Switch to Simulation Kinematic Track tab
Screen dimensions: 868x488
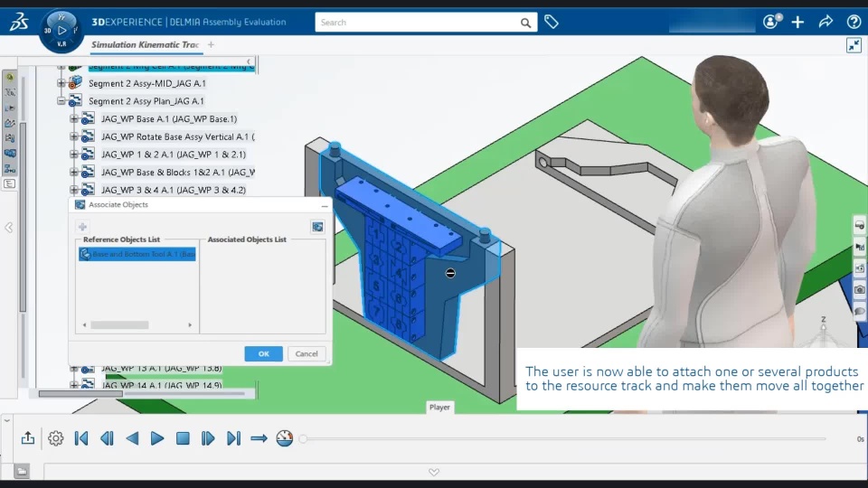coord(145,45)
